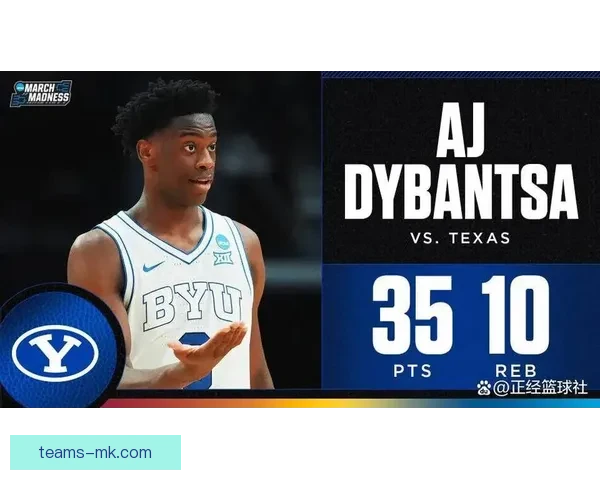Click the VS. TEXAS subtitle
The height and width of the screenshot is (480, 600).
pos(460,238)
